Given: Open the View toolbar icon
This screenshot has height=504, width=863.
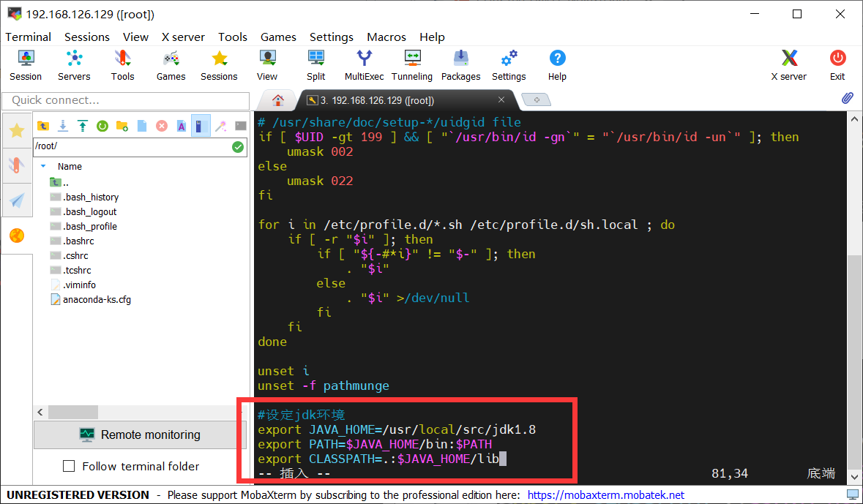Looking at the screenshot, I should point(267,65).
